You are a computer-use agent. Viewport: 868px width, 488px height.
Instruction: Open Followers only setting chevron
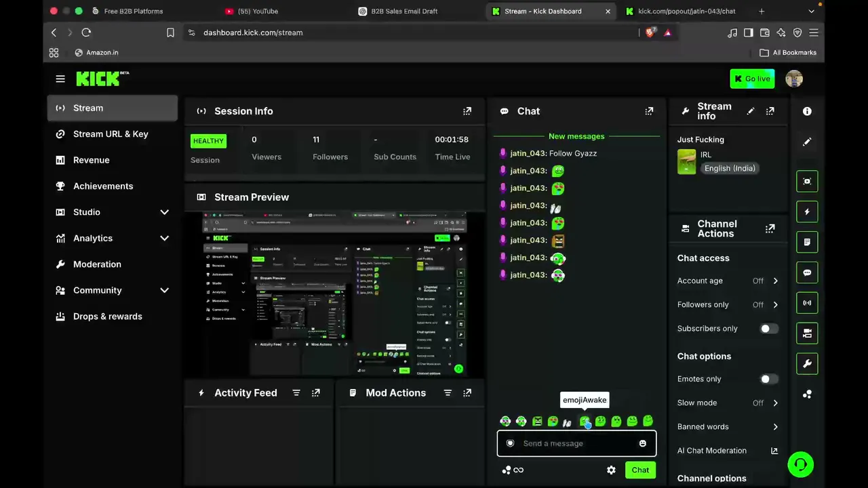[x=775, y=305]
